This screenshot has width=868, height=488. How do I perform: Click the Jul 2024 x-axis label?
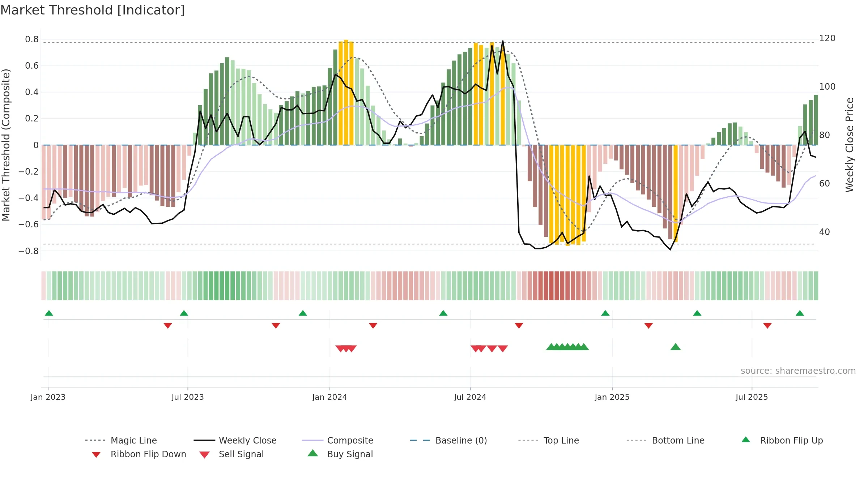[470, 397]
